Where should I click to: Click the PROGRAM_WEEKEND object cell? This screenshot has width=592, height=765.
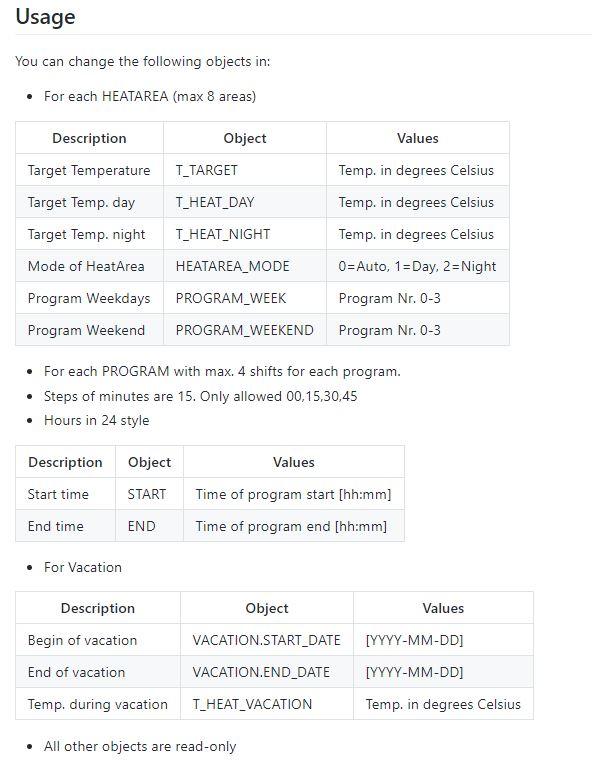pos(245,330)
